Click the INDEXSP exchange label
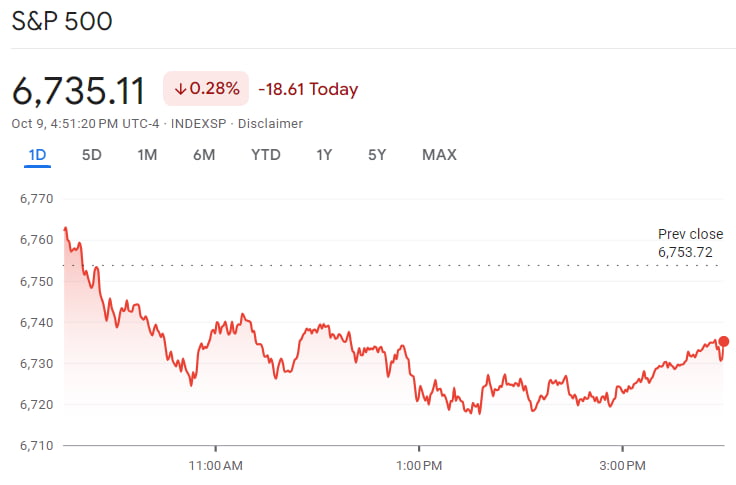Viewport: 736px width, 485px height. (x=199, y=123)
